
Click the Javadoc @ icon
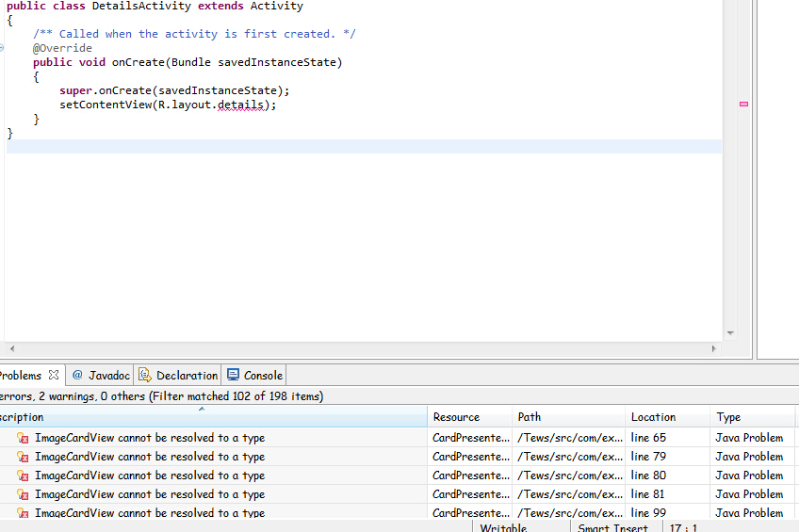[77, 375]
